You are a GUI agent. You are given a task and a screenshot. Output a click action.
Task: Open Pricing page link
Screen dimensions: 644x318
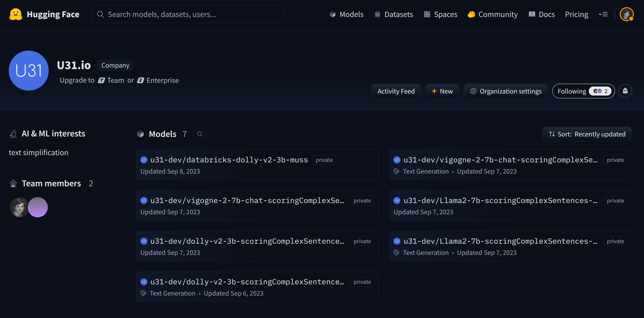click(576, 14)
